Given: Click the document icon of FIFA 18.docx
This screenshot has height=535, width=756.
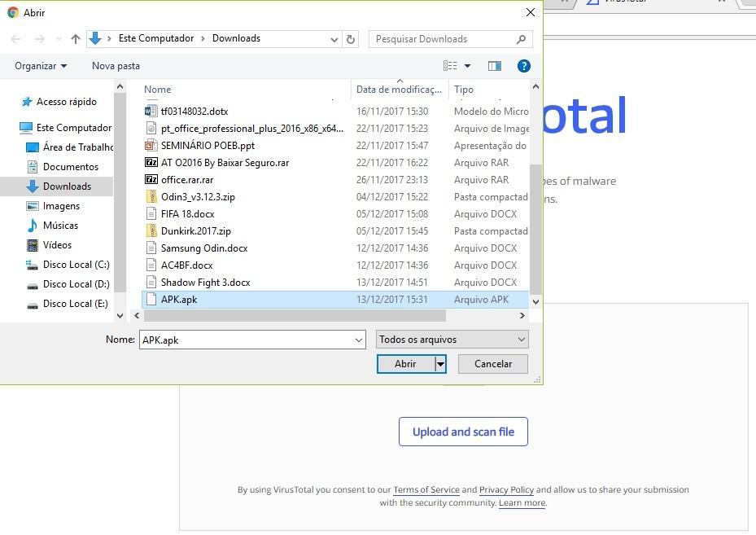Looking at the screenshot, I should pyautogui.click(x=151, y=213).
